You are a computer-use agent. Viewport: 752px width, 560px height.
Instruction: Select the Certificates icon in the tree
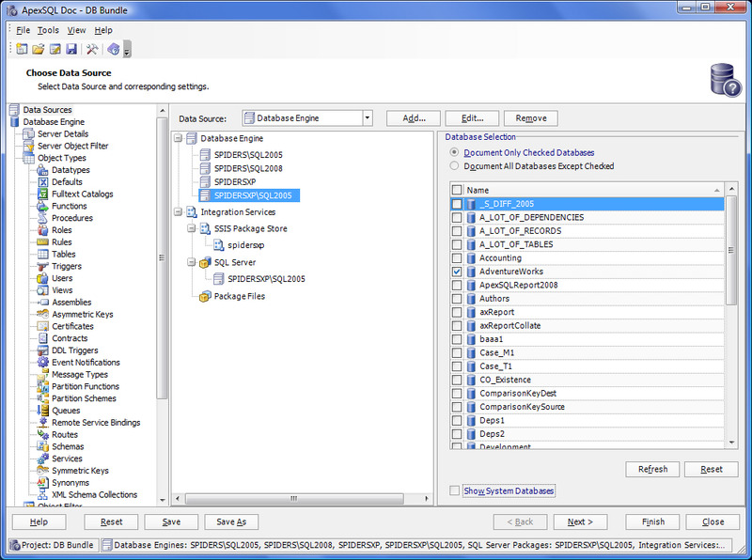(42, 326)
